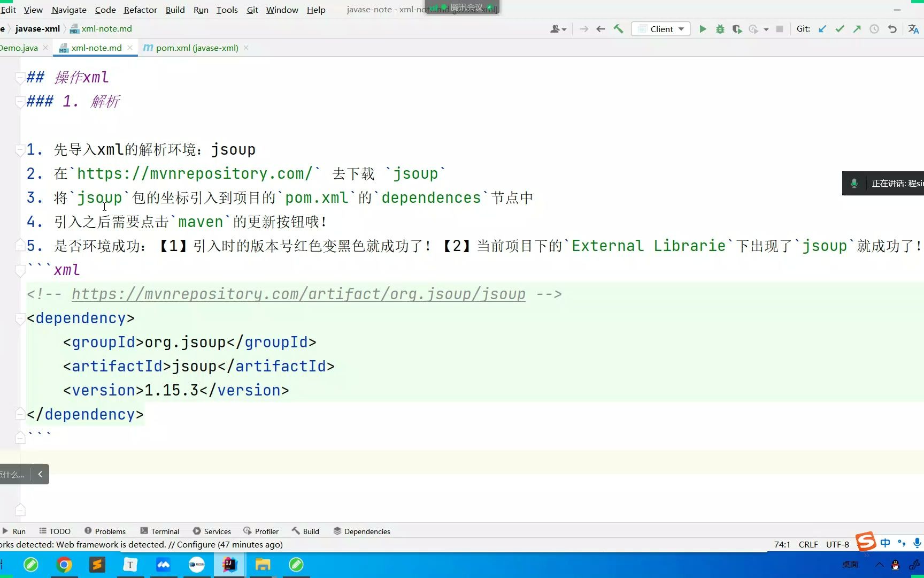Open the Client run configuration dropdown
924x578 pixels.
point(661,29)
